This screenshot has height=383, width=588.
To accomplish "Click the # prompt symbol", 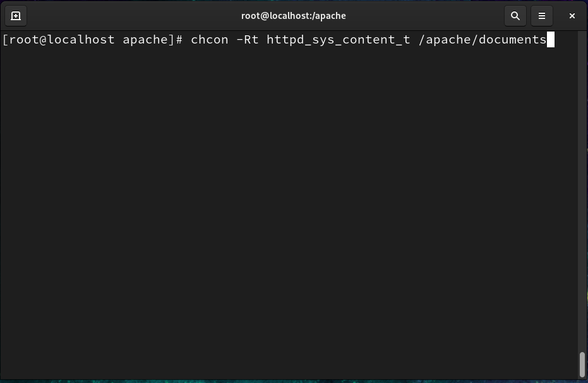I will point(179,40).
